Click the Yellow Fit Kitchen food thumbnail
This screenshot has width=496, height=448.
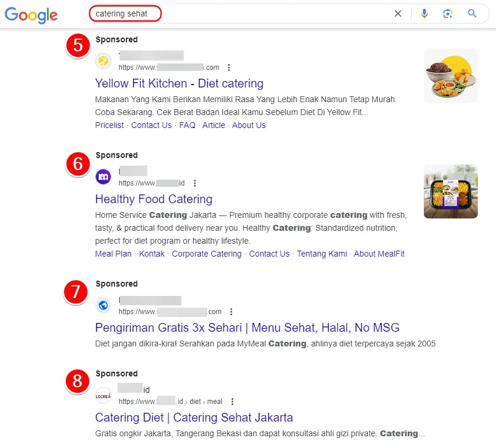(x=450, y=76)
